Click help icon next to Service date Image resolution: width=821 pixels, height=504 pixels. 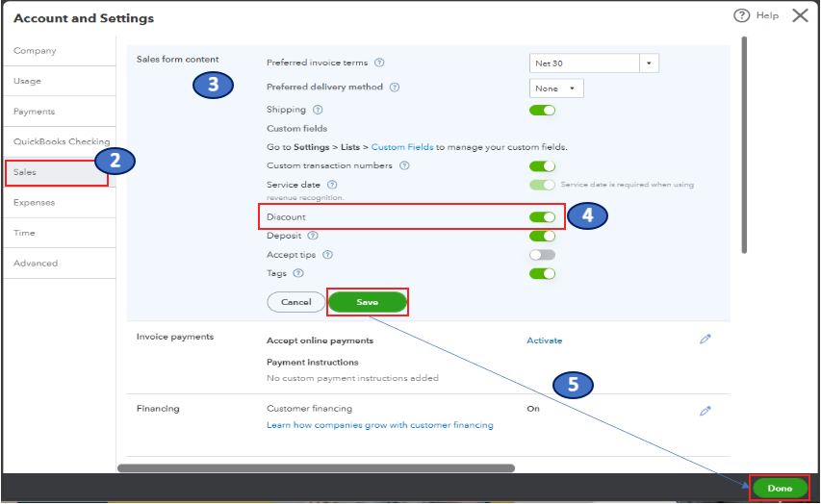(x=332, y=185)
